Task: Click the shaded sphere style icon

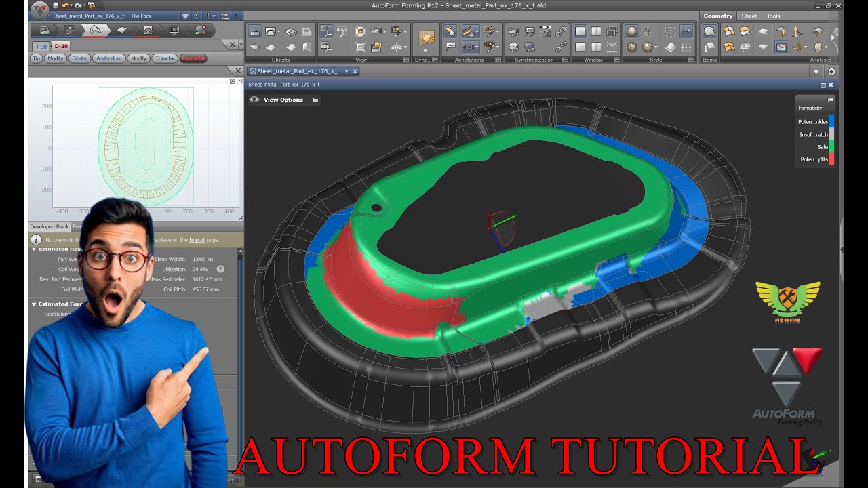Action: pos(631,31)
